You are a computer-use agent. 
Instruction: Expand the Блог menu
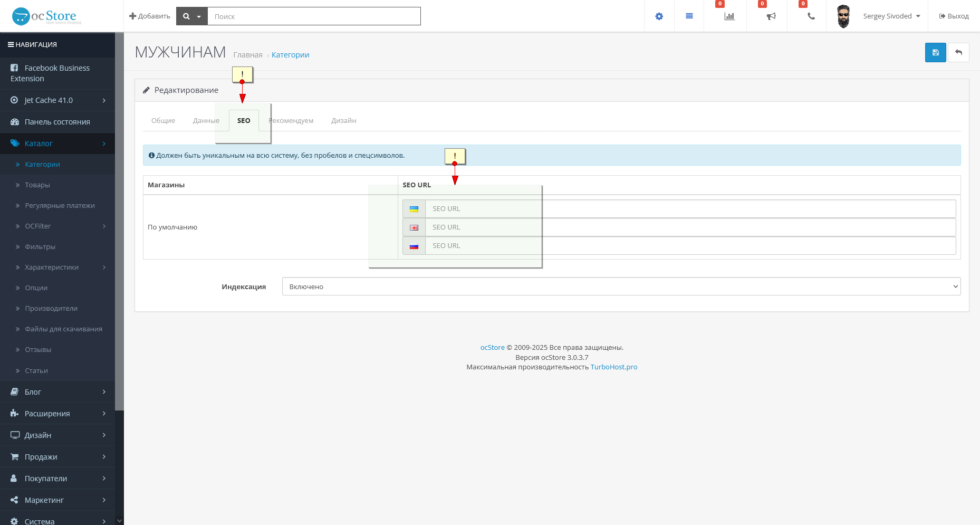tap(57, 392)
